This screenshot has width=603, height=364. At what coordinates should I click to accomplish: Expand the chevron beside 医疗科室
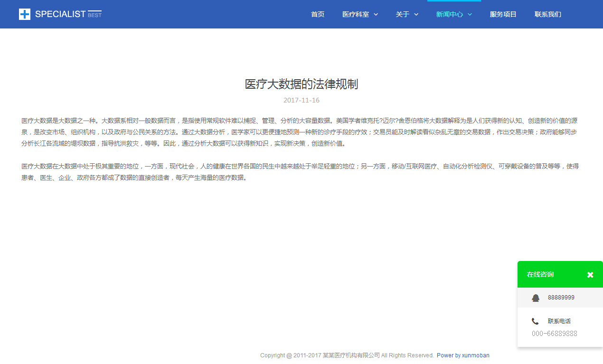376,14
